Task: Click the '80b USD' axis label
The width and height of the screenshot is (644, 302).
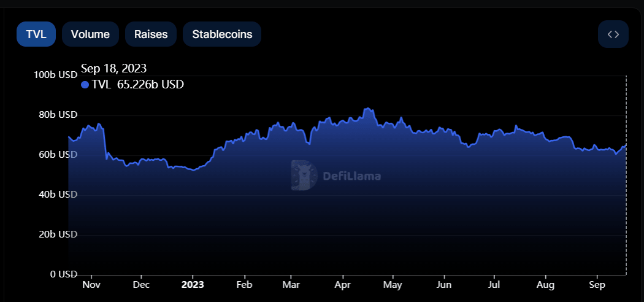Action: click(59, 115)
